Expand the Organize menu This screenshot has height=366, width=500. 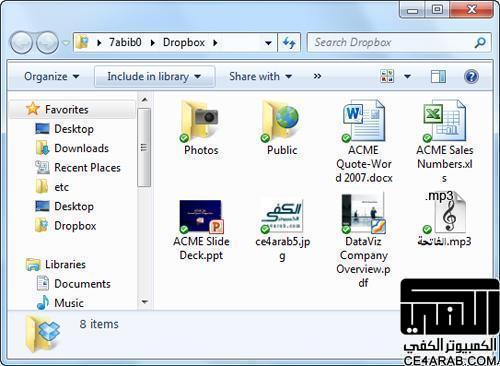click(51, 77)
